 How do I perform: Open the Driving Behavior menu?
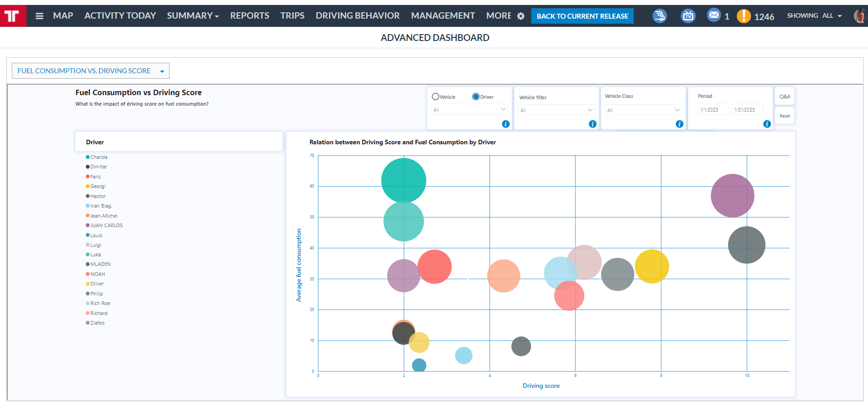(357, 16)
